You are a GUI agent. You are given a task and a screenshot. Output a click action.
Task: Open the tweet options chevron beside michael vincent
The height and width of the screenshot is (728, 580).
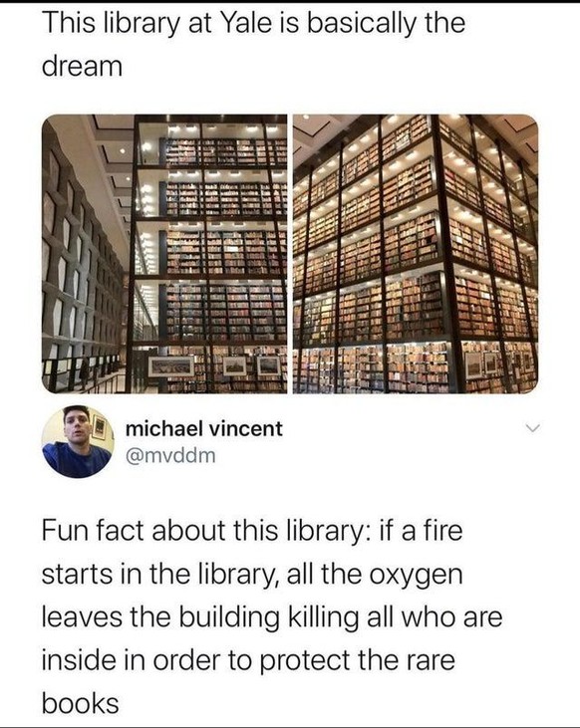[x=534, y=427]
